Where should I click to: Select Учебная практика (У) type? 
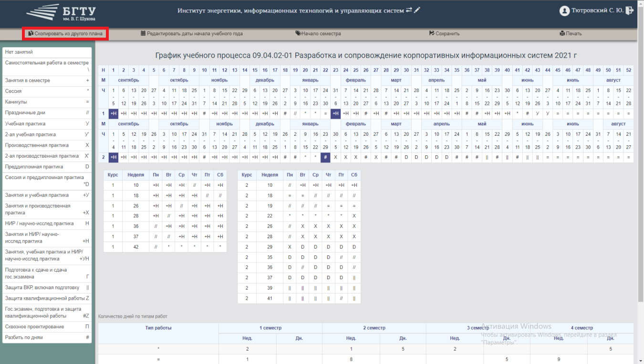tap(47, 124)
